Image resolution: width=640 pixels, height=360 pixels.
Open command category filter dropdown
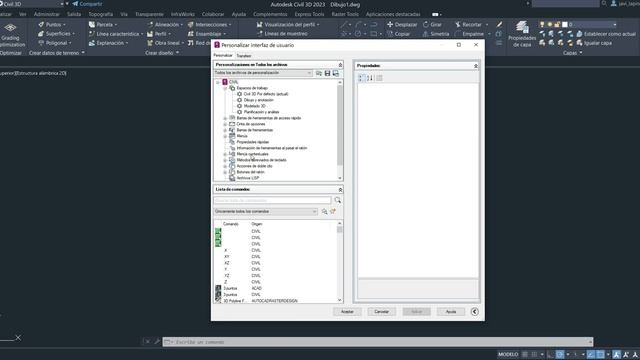point(266,211)
